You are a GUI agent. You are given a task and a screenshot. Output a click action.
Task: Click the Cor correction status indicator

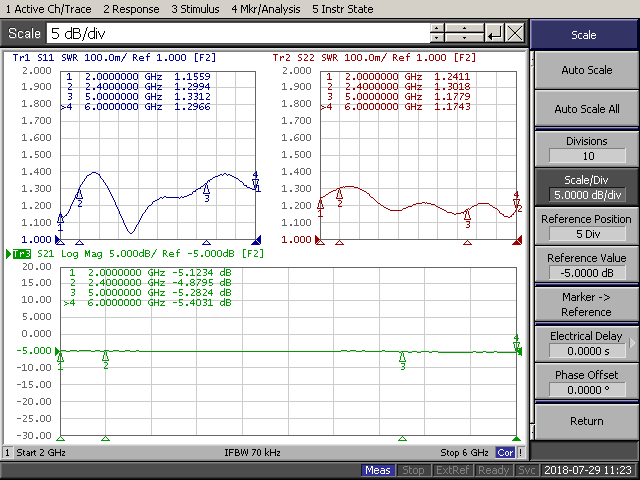tap(505, 453)
